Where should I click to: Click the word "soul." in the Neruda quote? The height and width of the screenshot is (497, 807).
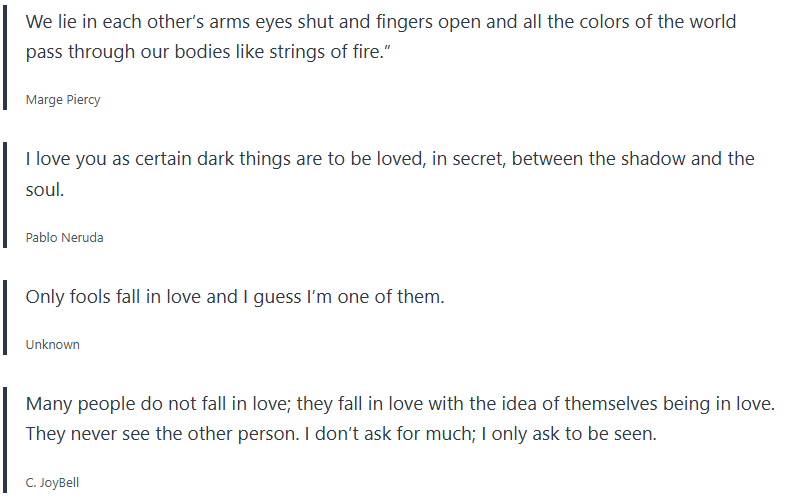click(45, 188)
